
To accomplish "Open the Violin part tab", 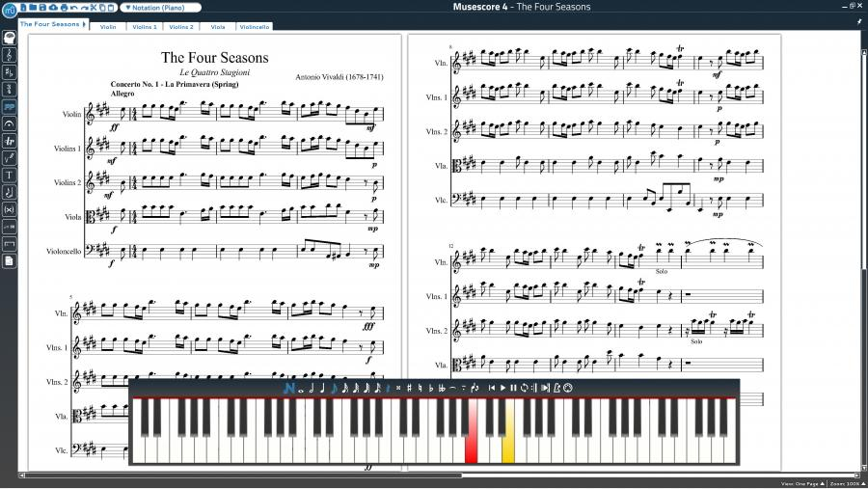I will (108, 27).
